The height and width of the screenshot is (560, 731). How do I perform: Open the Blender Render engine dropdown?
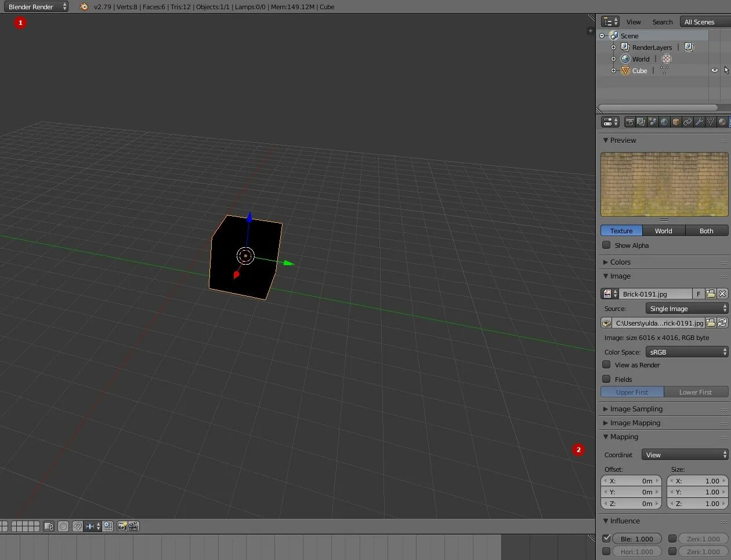[x=36, y=6]
